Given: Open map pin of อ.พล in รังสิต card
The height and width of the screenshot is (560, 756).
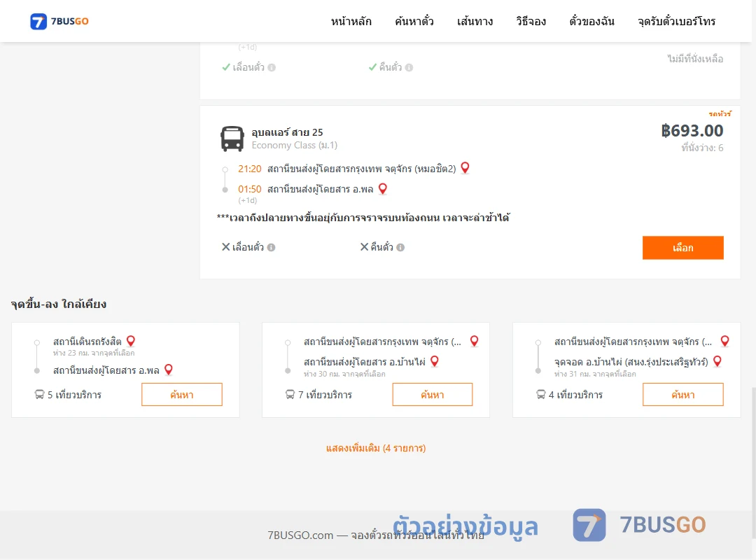Looking at the screenshot, I should click(x=168, y=370).
